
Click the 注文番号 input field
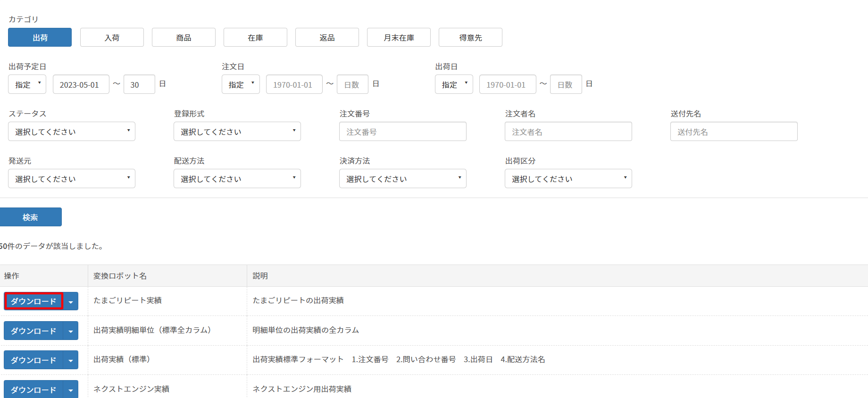403,132
